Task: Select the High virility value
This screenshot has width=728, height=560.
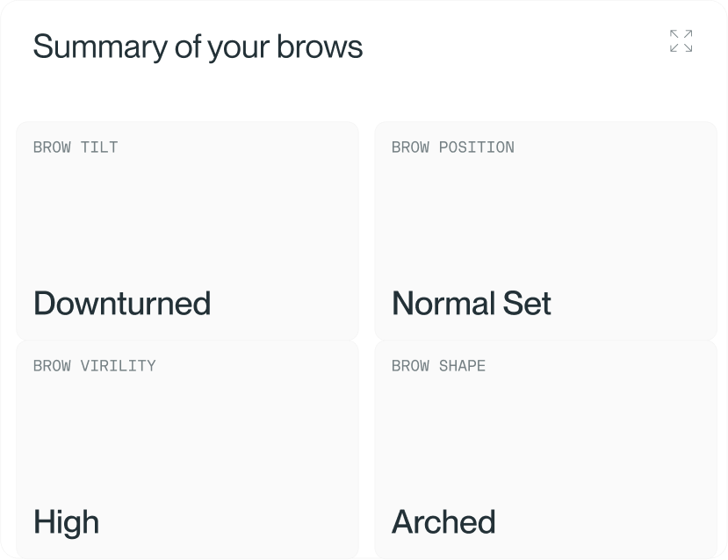Action: (x=67, y=522)
